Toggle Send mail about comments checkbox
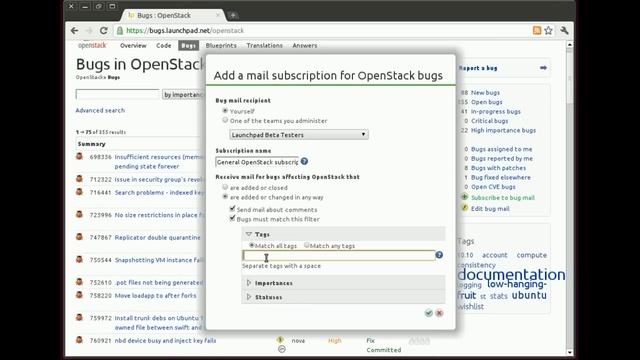This screenshot has width=640, height=360. [x=232, y=209]
